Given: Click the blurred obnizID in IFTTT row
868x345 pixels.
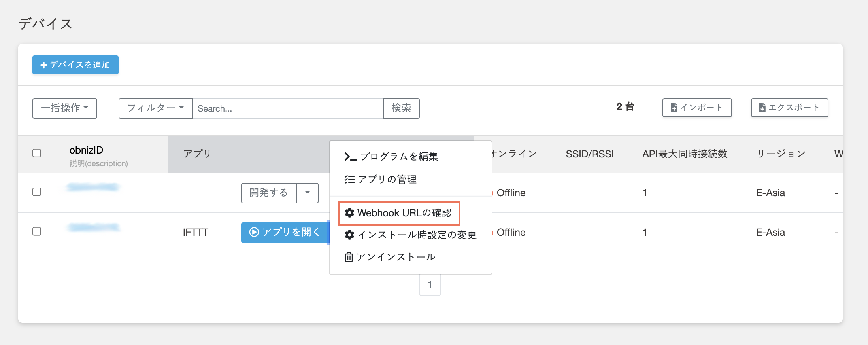Looking at the screenshot, I should pyautogui.click(x=93, y=227).
